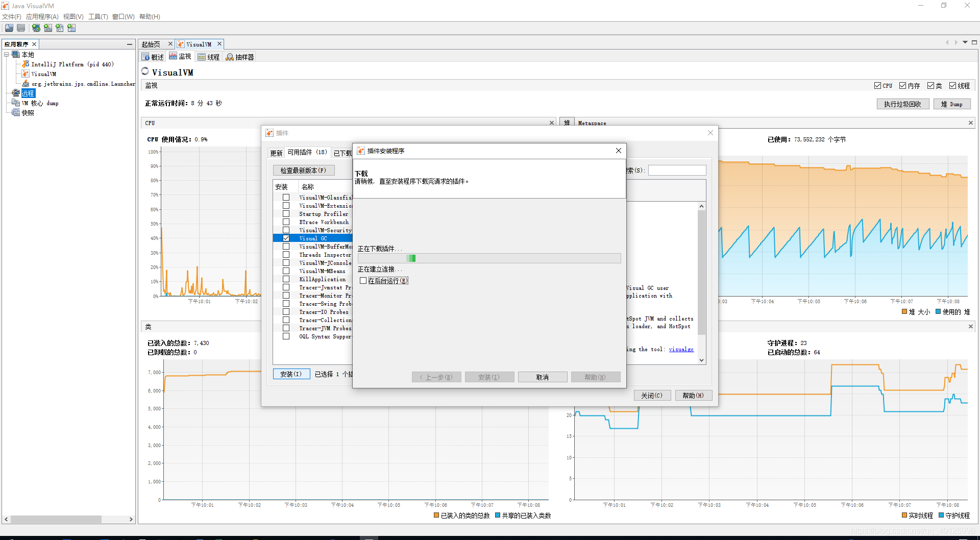This screenshot has width=980, height=540.
Task: Select the jetbrains Launcher Java icon
Action: point(26,84)
